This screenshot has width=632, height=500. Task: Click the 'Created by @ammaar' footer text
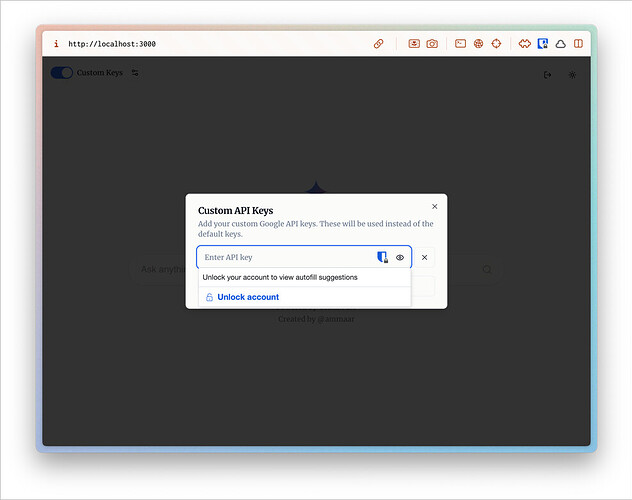click(x=316, y=319)
